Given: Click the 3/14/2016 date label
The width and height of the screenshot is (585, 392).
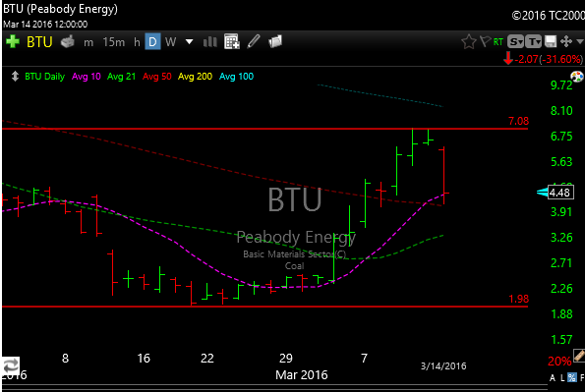Looking at the screenshot, I should (443, 366).
